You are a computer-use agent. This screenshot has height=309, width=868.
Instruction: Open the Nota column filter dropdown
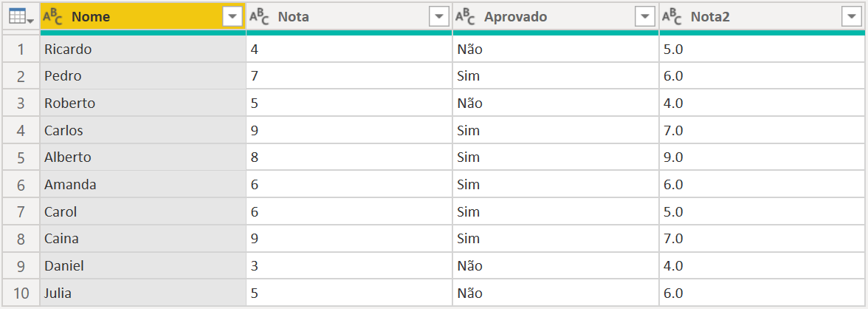click(x=439, y=17)
